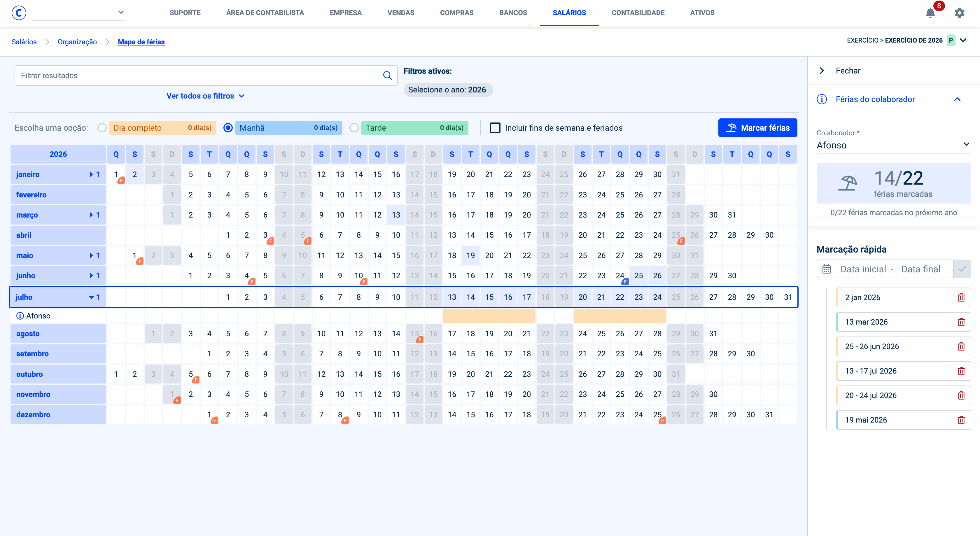Click the calendar icon in Marcação rápida
The image size is (980, 536).
coord(827,269)
